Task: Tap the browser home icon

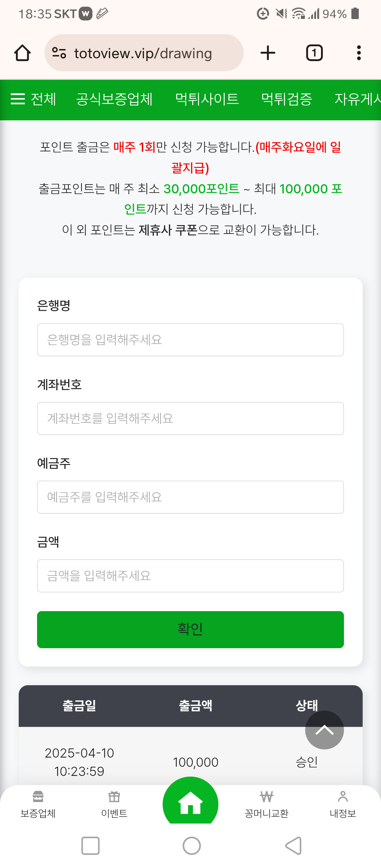Action: 22,53
